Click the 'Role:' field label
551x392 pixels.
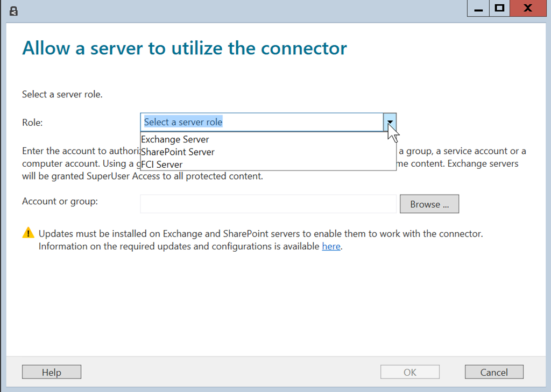coord(32,123)
